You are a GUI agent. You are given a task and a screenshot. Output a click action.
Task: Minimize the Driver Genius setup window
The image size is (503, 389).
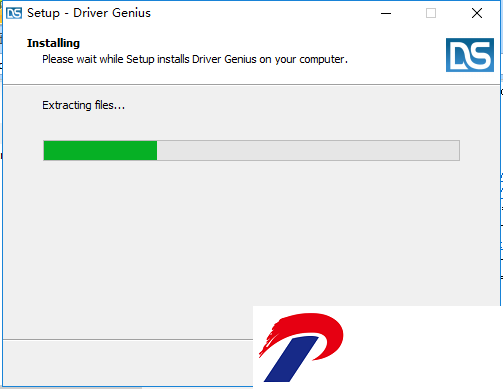tap(386, 13)
